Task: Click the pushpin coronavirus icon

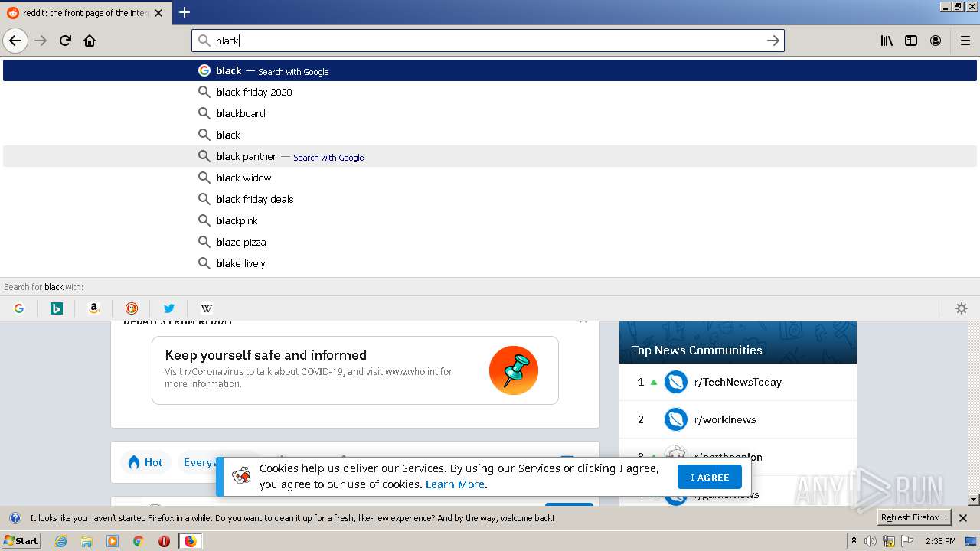Action: coord(514,370)
